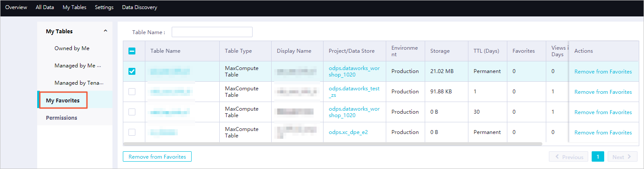Click Permanent TTL in first row

(x=487, y=71)
